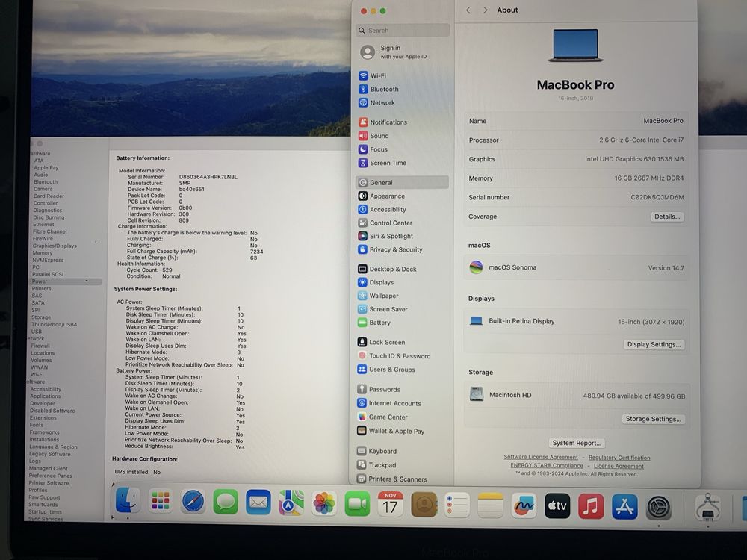Image resolution: width=747 pixels, height=560 pixels.
Task: Select the macOS Sonoma row
Action: pyautogui.click(x=577, y=267)
